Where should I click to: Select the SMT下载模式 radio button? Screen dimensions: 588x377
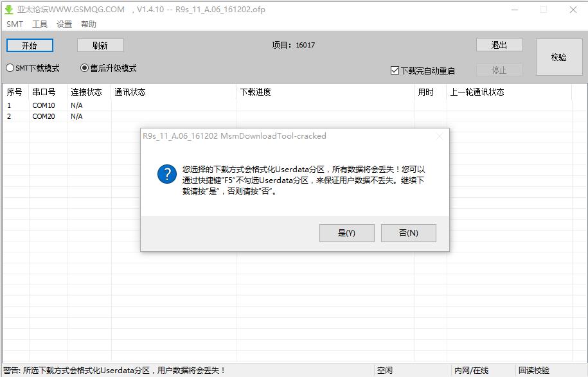9,68
